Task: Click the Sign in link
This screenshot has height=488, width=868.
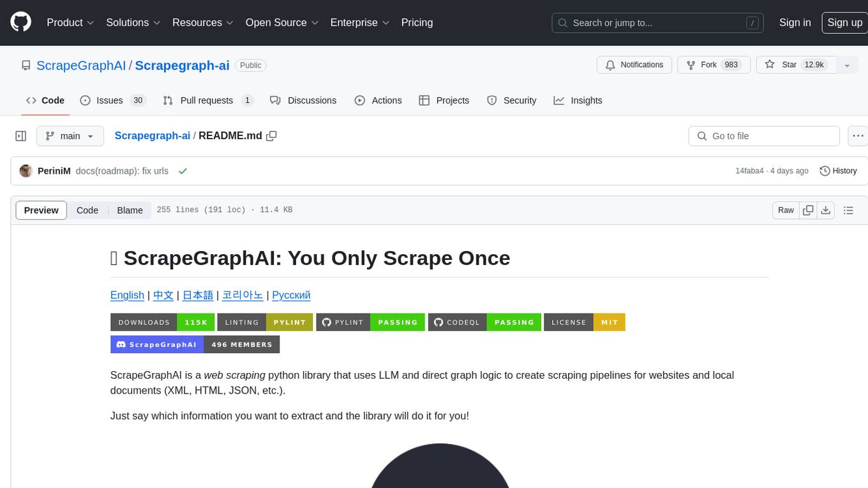Action: click(x=795, y=22)
